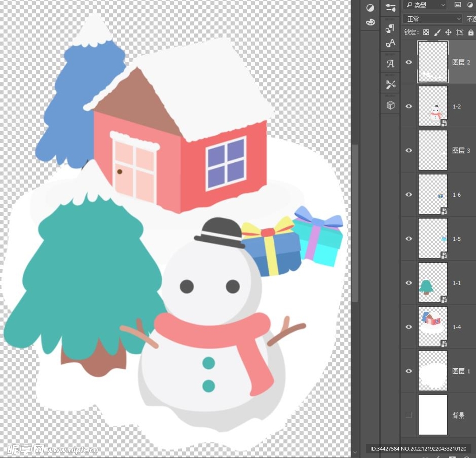Open the Adjustments panel icon
The height and width of the screenshot is (458, 476).
pyautogui.click(x=370, y=8)
